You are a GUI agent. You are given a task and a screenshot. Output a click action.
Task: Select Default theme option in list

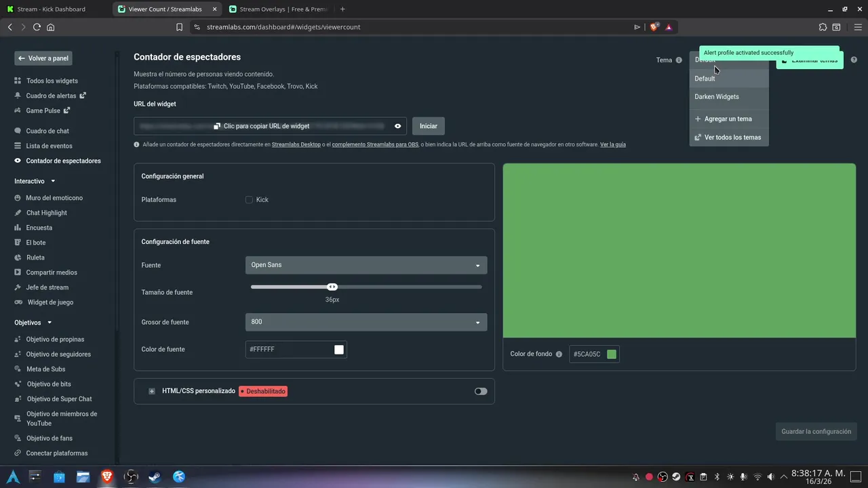pyautogui.click(x=729, y=79)
